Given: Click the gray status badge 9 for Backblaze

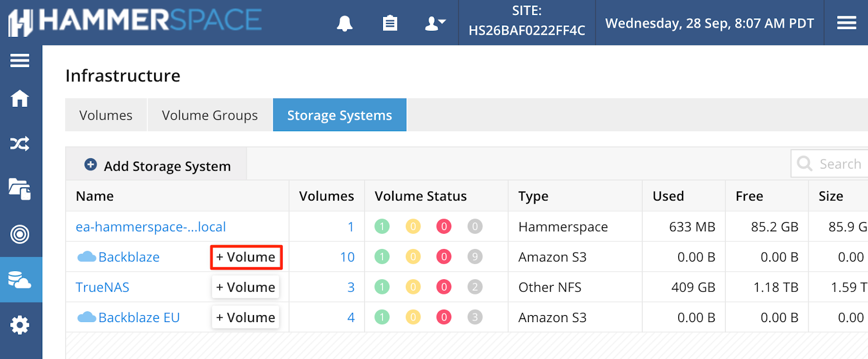Looking at the screenshot, I should pos(475,257).
